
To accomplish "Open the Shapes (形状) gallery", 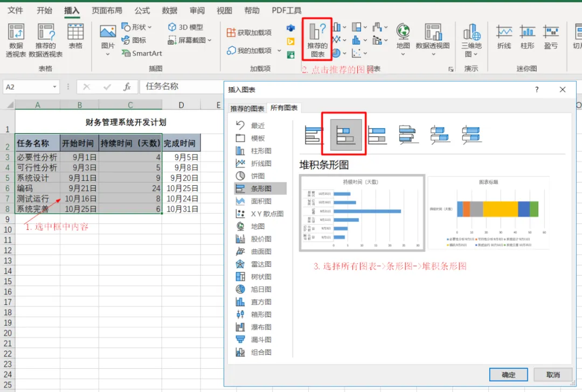I will tap(136, 27).
